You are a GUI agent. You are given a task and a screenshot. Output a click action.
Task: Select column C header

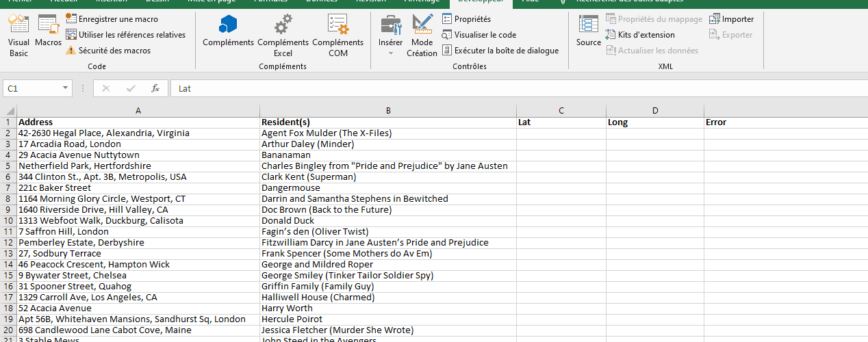click(x=561, y=111)
